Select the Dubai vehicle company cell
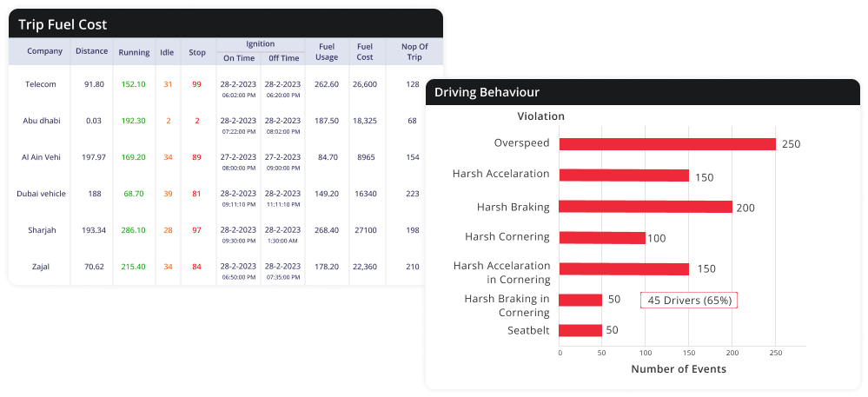Image resolution: width=868 pixels, height=397 pixels. 41,194
